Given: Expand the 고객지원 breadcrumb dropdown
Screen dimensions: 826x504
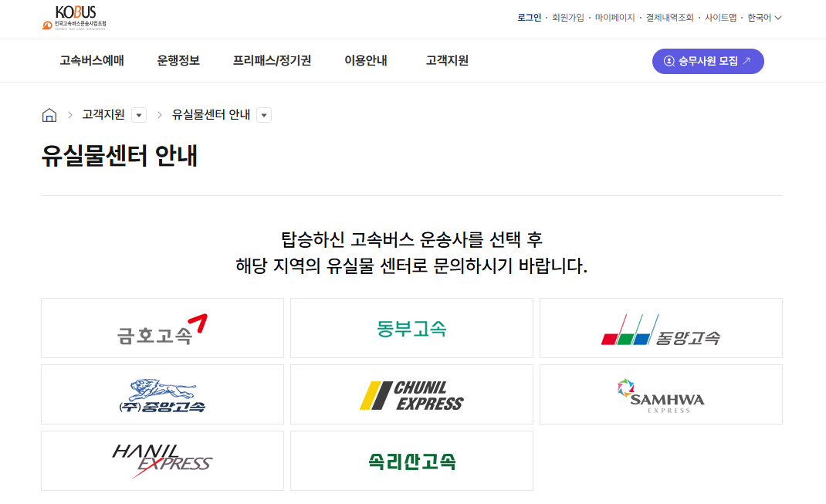Looking at the screenshot, I should click(x=139, y=114).
